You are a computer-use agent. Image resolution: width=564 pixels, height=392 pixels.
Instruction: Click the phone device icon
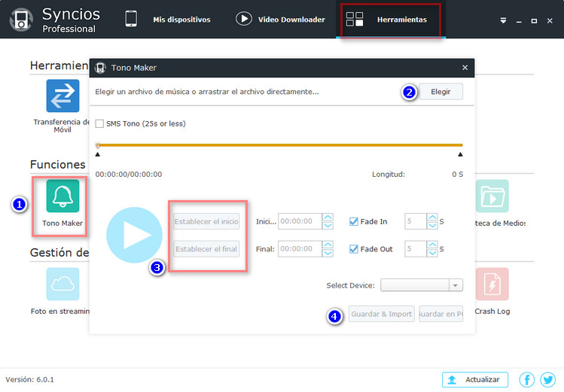[131, 19]
